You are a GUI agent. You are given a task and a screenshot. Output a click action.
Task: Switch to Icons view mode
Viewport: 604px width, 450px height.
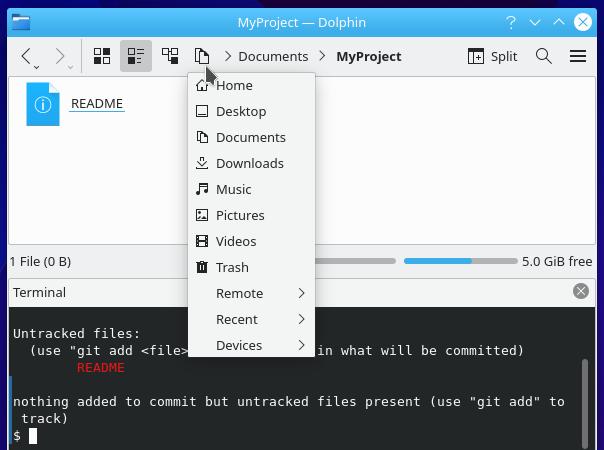102,57
